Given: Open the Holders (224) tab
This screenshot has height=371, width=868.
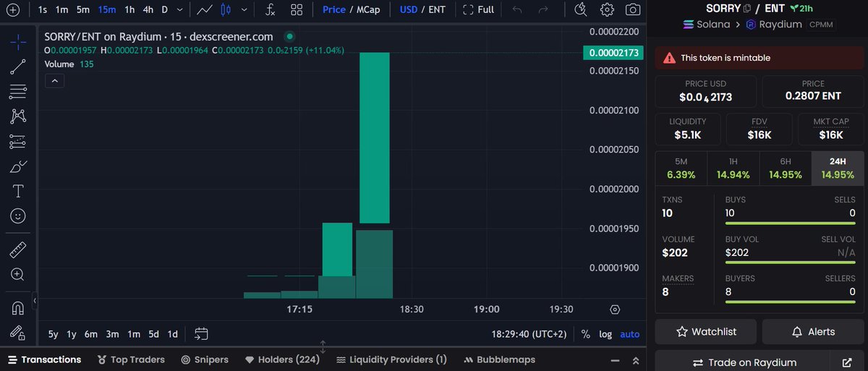Looking at the screenshot, I should tap(282, 359).
